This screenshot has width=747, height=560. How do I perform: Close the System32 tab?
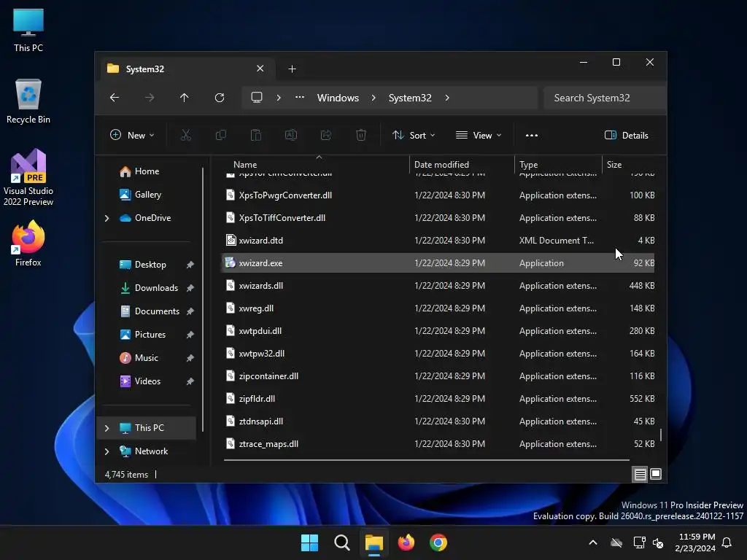260,69
